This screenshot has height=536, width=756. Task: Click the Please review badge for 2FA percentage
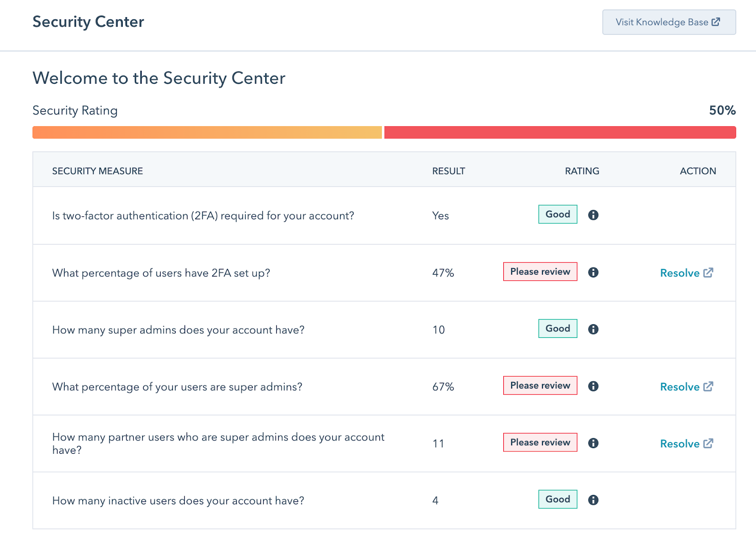(540, 272)
